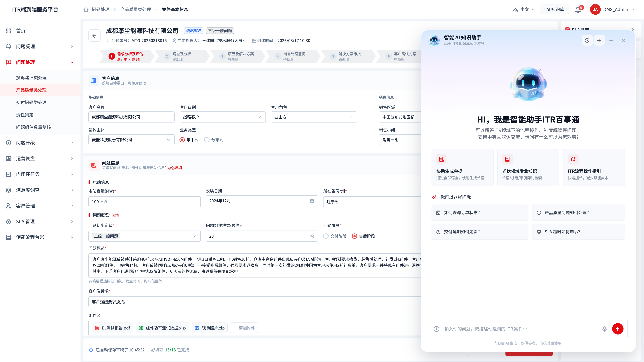
Task: Open 责任判定 in sidebar
Action: point(25,115)
